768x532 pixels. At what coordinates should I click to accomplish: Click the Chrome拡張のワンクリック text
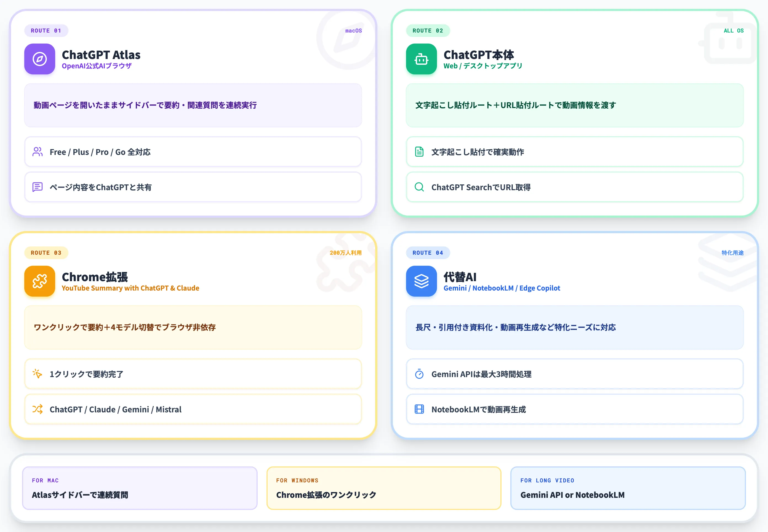point(326,495)
